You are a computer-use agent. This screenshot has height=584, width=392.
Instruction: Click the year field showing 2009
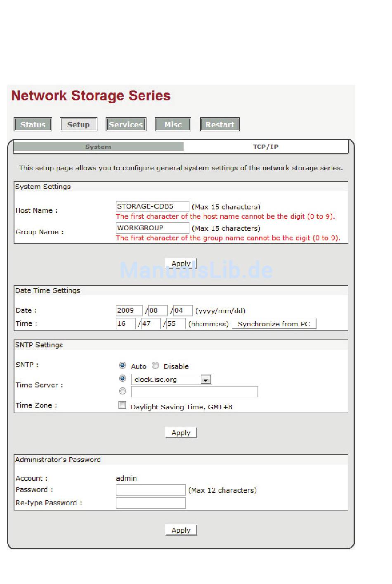(x=129, y=310)
